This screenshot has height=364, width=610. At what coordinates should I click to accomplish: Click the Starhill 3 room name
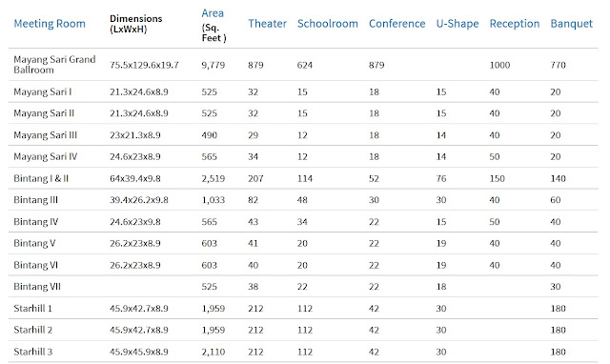[x=32, y=352]
